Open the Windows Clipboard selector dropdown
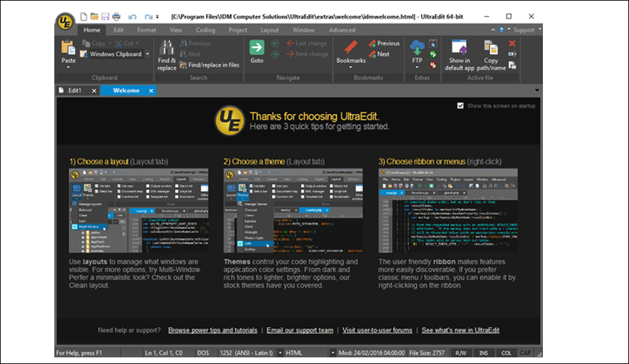Viewport: 629px width, 364px height. (x=148, y=54)
